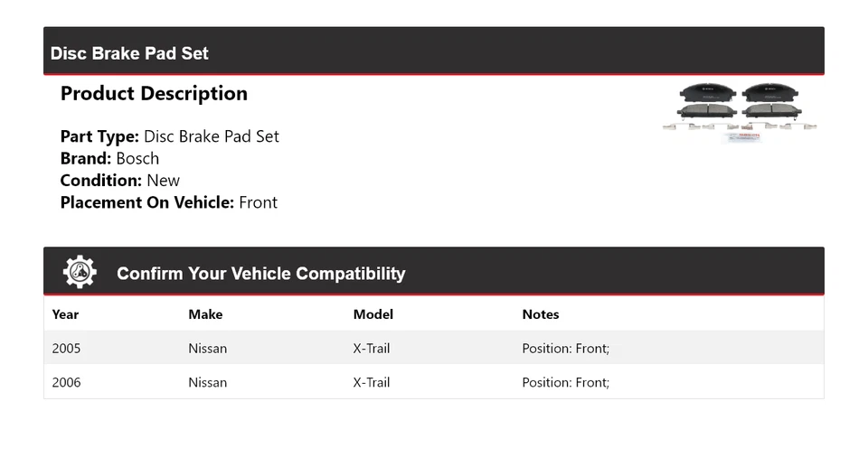Select the Model column header

click(373, 314)
